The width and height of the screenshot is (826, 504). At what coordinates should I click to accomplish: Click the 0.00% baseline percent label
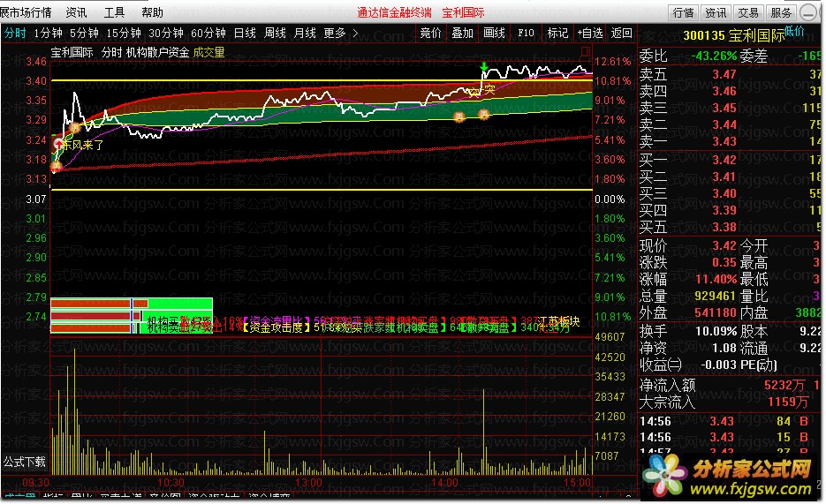610,199
